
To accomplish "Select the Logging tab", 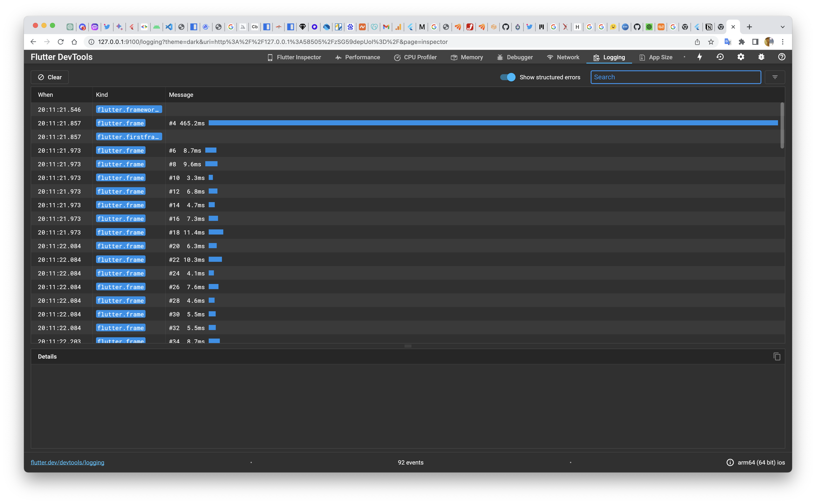I will tap(609, 57).
